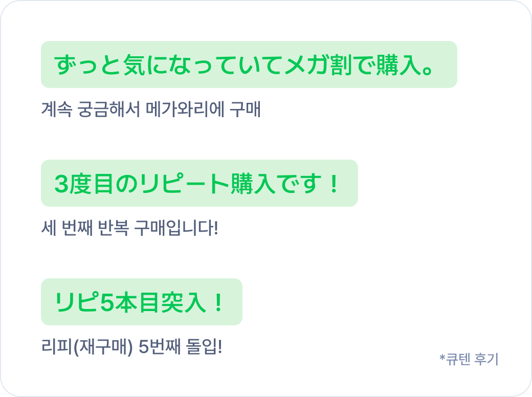
Task: Click the green bubble 3度目のリピート購入です！
Action: click(199, 183)
